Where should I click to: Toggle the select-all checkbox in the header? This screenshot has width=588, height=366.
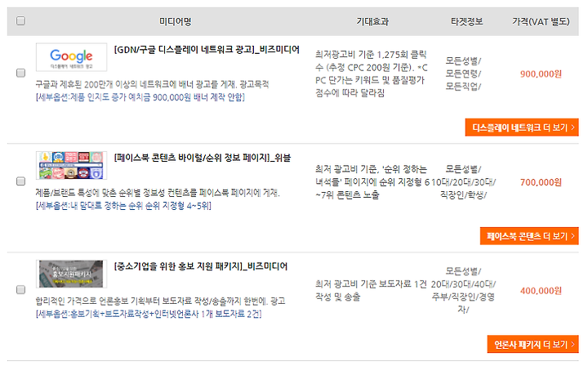[x=21, y=20]
